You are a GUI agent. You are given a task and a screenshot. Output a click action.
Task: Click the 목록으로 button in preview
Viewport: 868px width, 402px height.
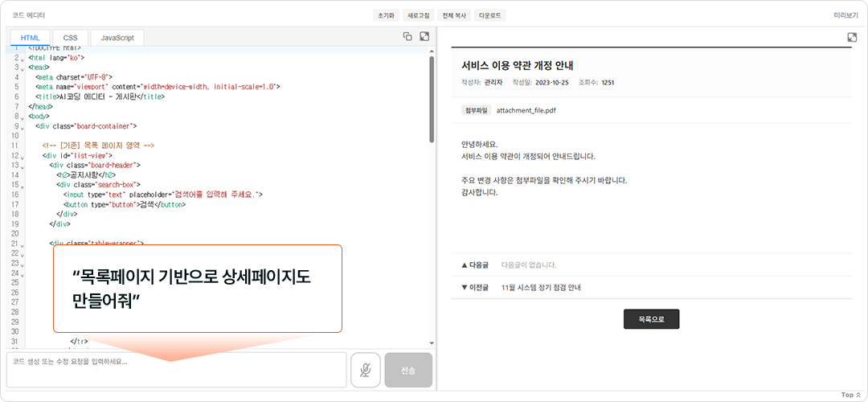651,319
